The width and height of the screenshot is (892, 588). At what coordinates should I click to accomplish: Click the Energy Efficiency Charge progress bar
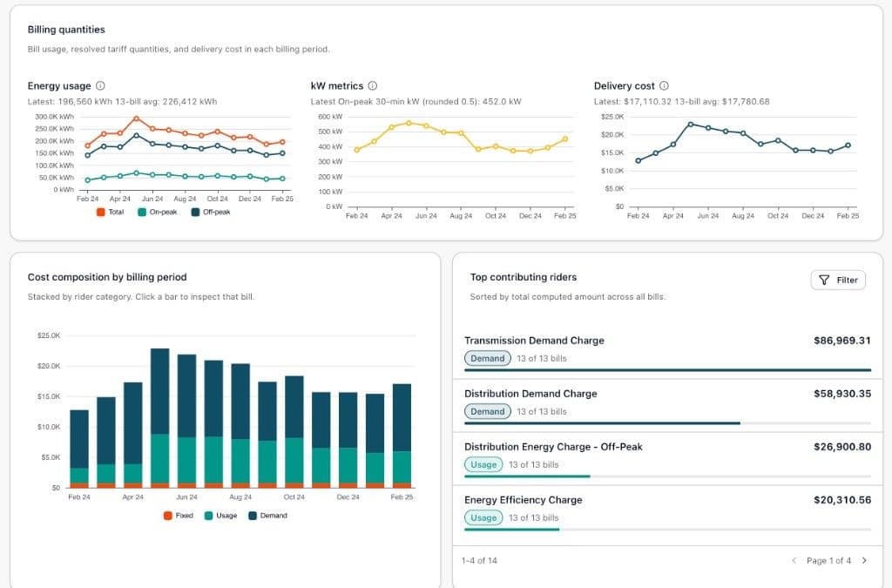coord(667,530)
